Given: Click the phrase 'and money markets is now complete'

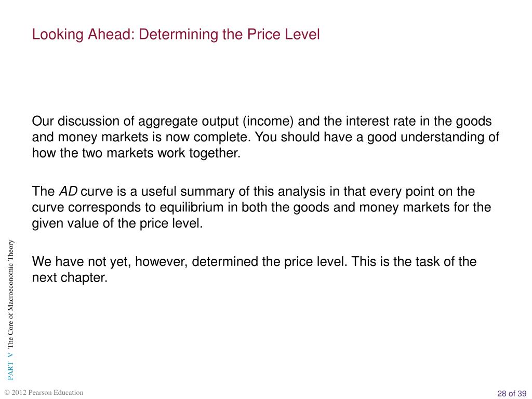Looking at the screenshot, I should (x=141, y=137).
